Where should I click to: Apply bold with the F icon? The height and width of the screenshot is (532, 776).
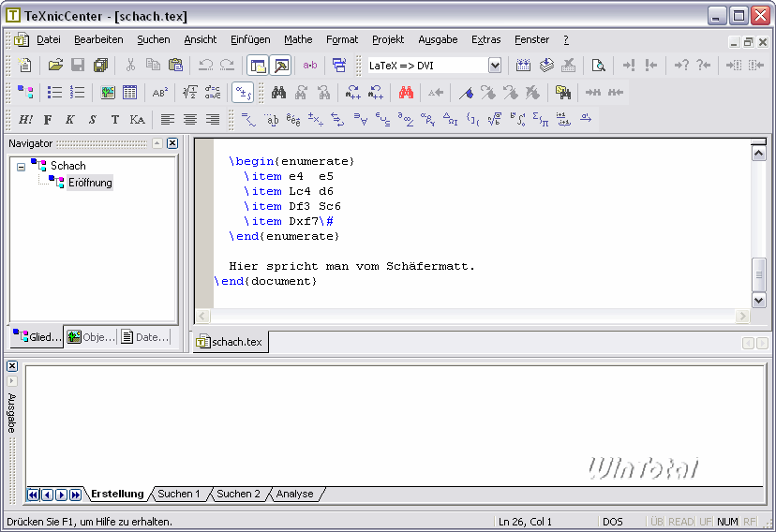[48, 120]
